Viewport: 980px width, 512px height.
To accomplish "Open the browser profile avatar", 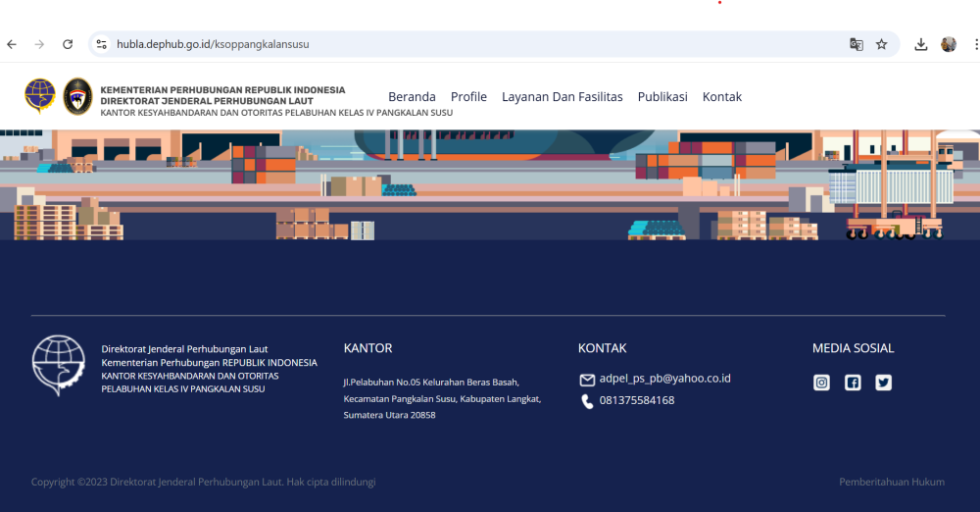I will tap(948, 44).
